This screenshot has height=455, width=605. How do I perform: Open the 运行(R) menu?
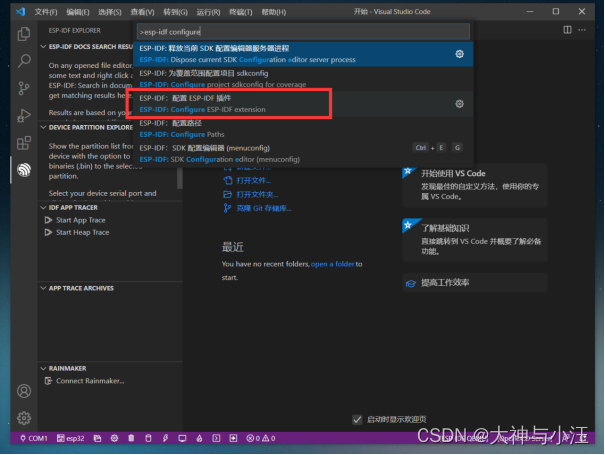(x=208, y=12)
